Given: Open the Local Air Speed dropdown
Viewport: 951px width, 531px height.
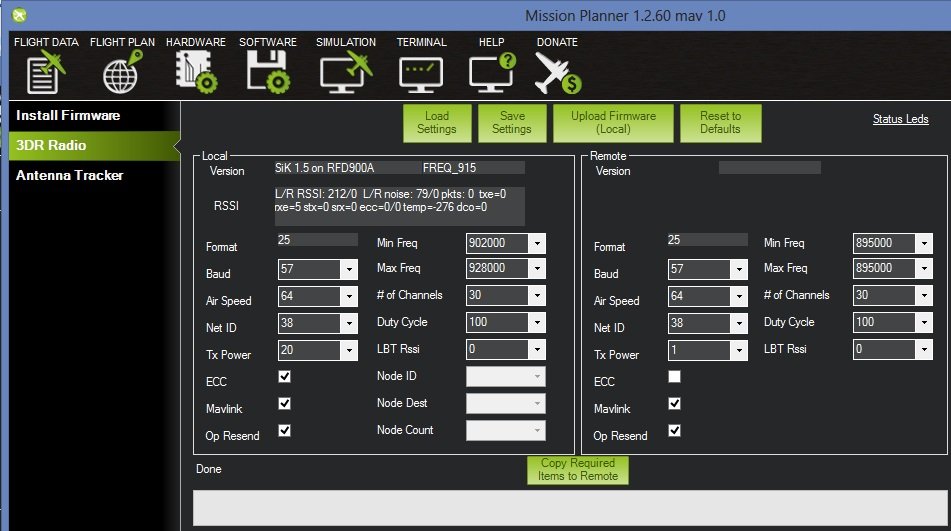Looking at the screenshot, I should pyautogui.click(x=318, y=296).
